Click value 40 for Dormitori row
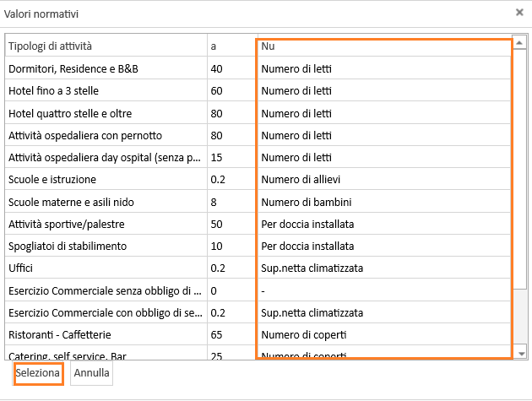Image resolution: width=532 pixels, height=401 pixels. (x=216, y=68)
